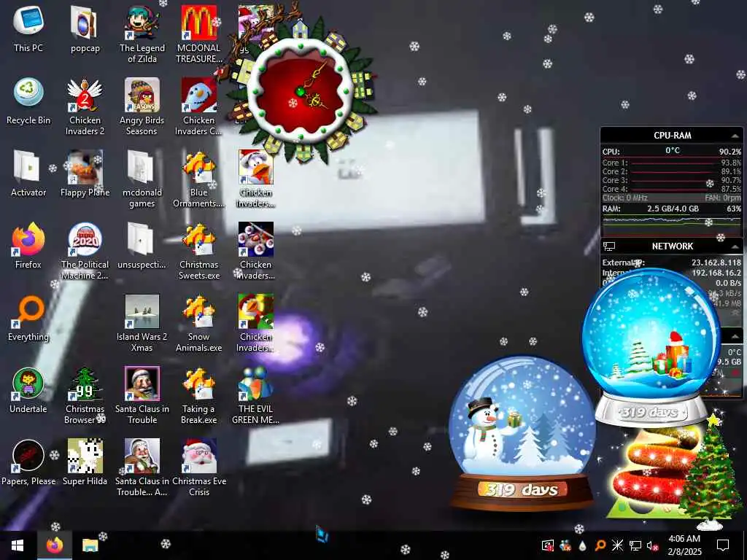Viewport: 747px width, 560px height.
Task: Select the Chicken Invaders C... snowman shortcut
Action: tap(198, 106)
